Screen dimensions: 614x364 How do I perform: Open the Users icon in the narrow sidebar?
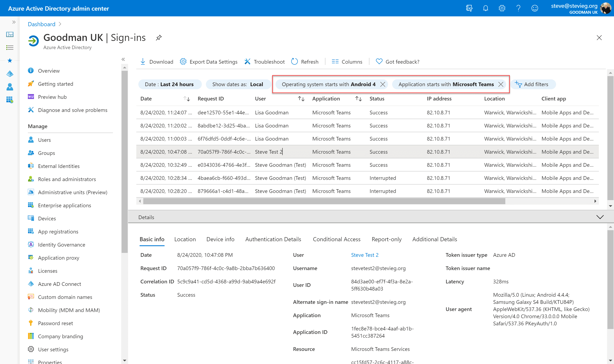[10, 87]
